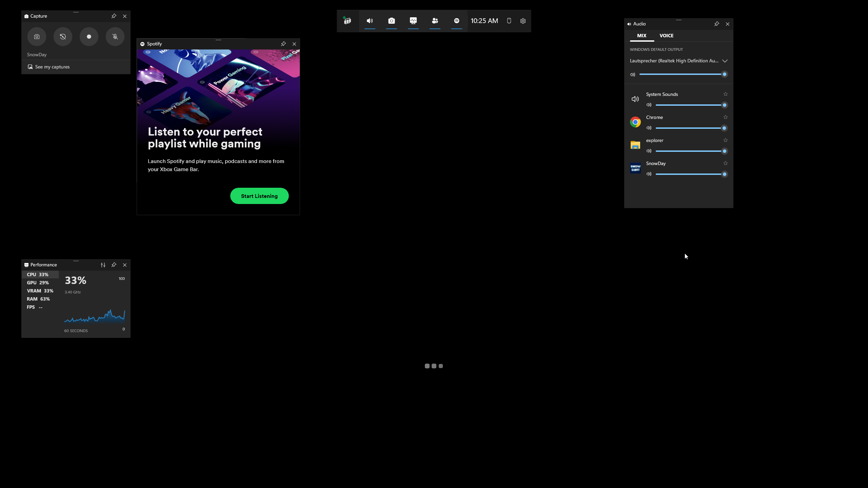This screenshot has height=488, width=868.
Task: Click System Sounds speaker icon in Audio
Action: tap(635, 99)
